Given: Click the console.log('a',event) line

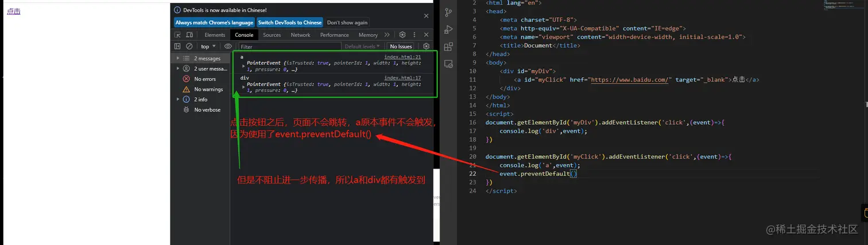Looking at the screenshot, I should (540, 165).
